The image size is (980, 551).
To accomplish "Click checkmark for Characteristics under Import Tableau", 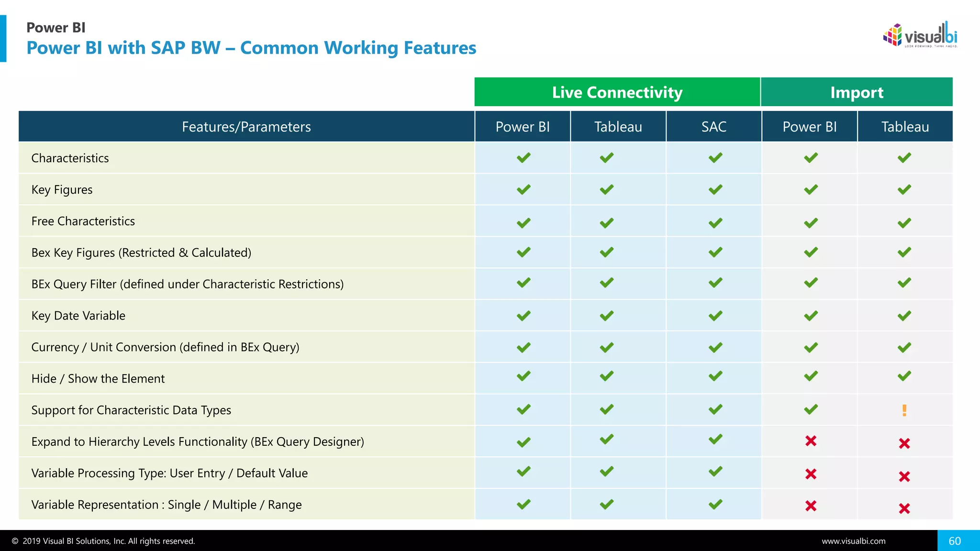I will 904,158.
